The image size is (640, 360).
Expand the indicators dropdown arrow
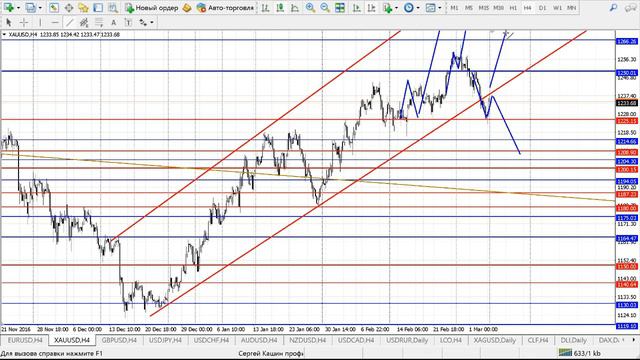tap(396, 8)
